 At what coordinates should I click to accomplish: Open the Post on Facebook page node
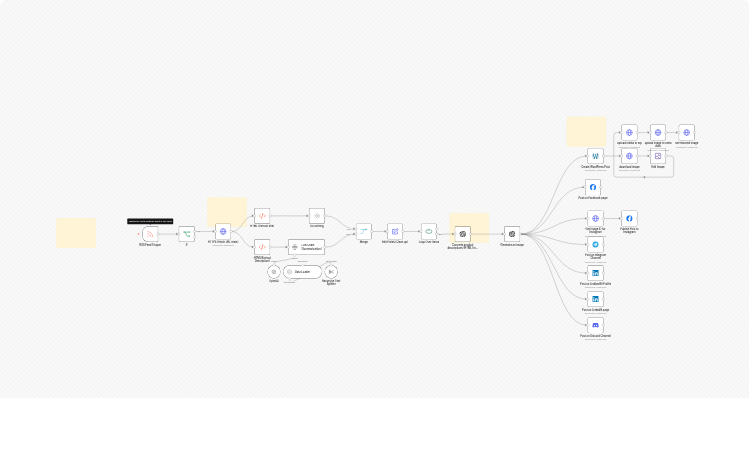(x=593, y=187)
